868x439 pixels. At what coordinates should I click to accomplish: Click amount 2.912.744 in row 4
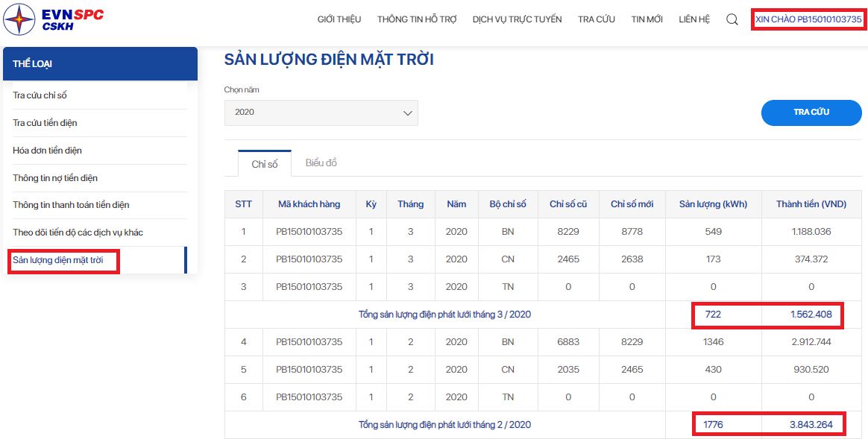[x=811, y=342]
